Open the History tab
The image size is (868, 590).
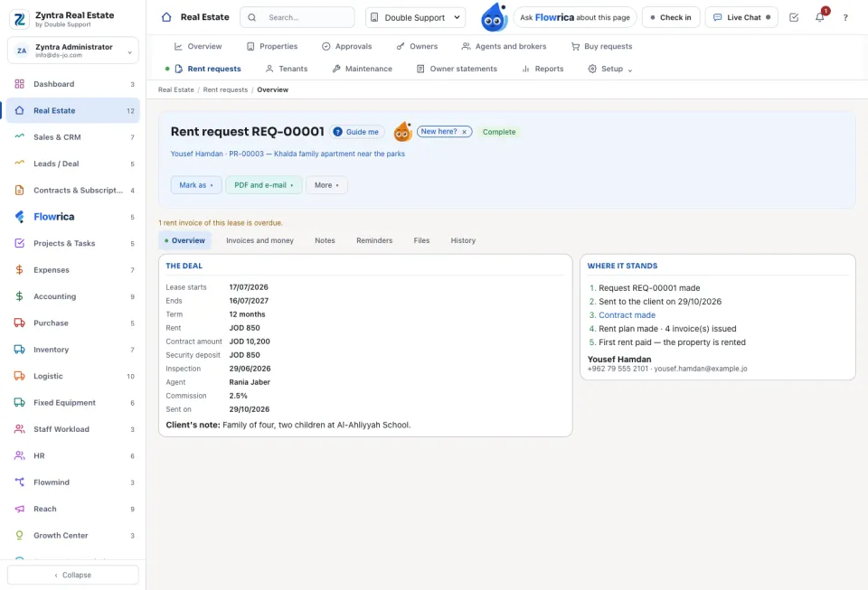pyautogui.click(x=463, y=240)
